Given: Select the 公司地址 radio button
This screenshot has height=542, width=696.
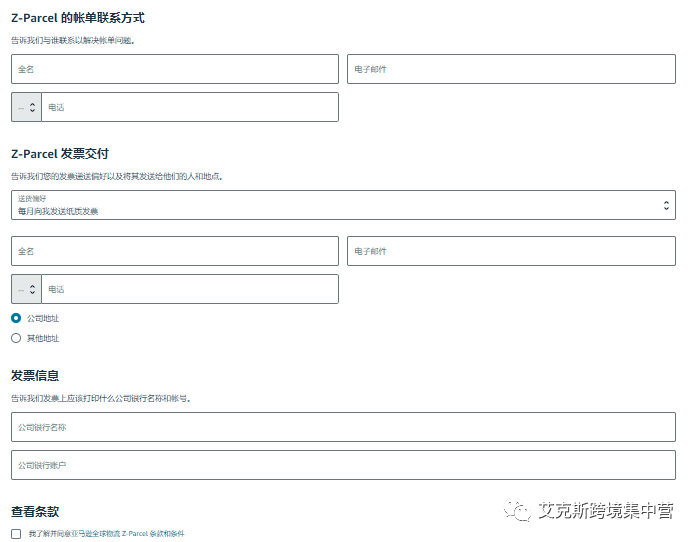Looking at the screenshot, I should (x=16, y=318).
